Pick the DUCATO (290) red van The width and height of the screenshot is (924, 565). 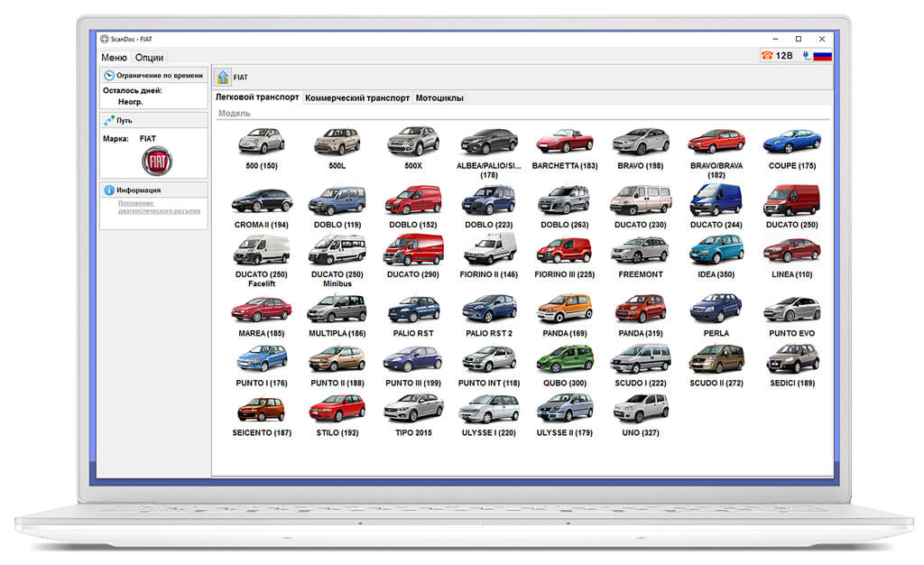pyautogui.click(x=413, y=256)
